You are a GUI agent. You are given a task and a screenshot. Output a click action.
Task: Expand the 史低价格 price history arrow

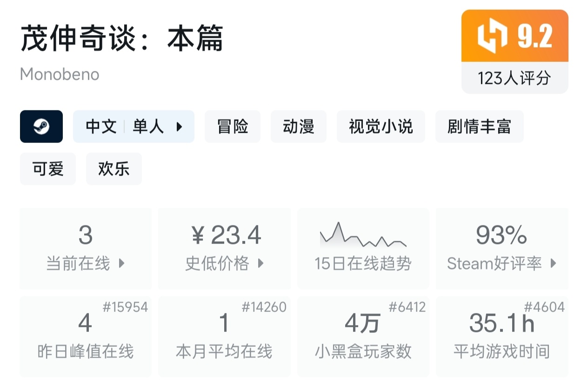(261, 263)
